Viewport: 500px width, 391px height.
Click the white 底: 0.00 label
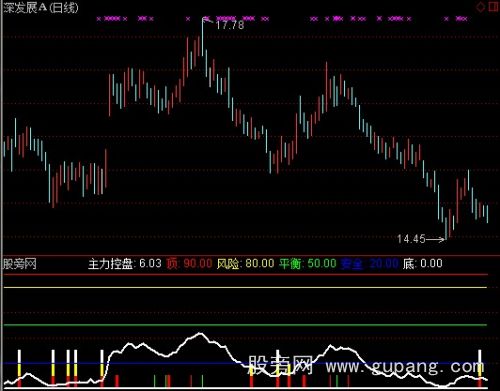pyautogui.click(x=423, y=264)
